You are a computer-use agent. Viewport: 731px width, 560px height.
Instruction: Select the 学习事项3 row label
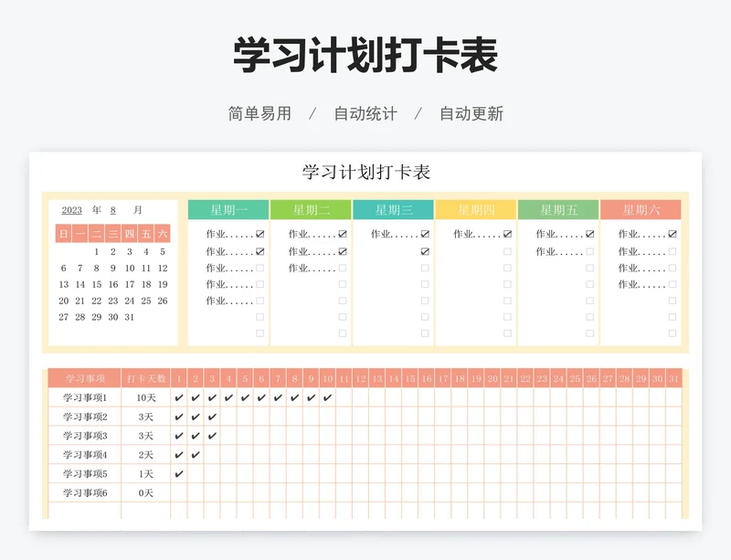point(85,436)
